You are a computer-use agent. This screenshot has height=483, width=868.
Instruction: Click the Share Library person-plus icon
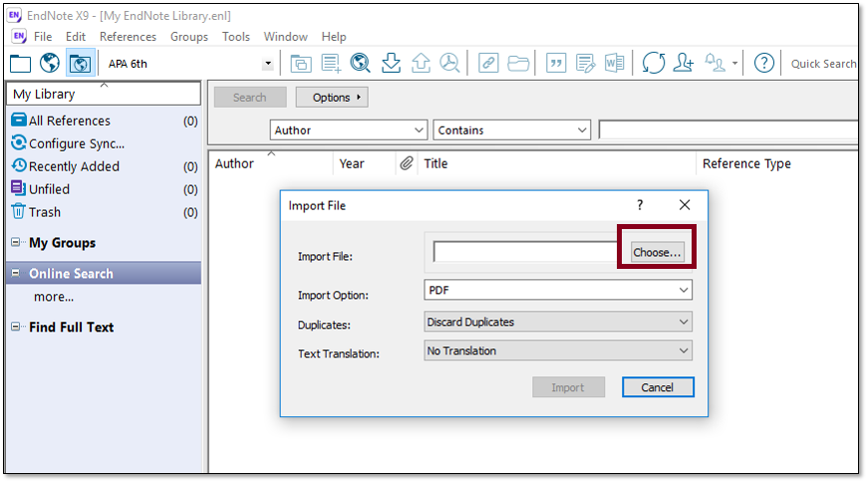[x=684, y=63]
